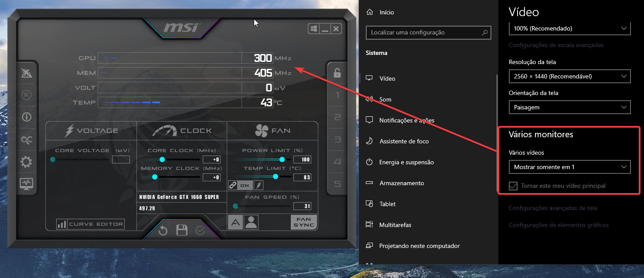Click the apply checkmark icon
Viewport: 644px width, 278px height.
coord(200,231)
